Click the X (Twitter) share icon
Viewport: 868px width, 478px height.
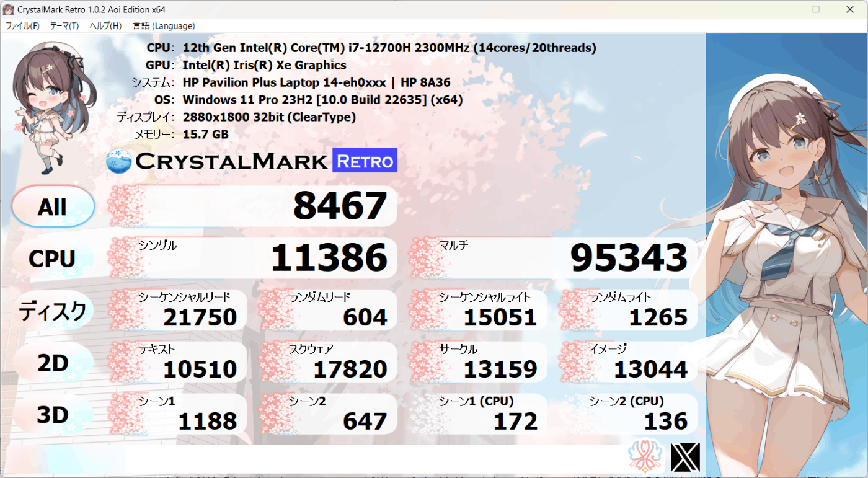coord(685,458)
